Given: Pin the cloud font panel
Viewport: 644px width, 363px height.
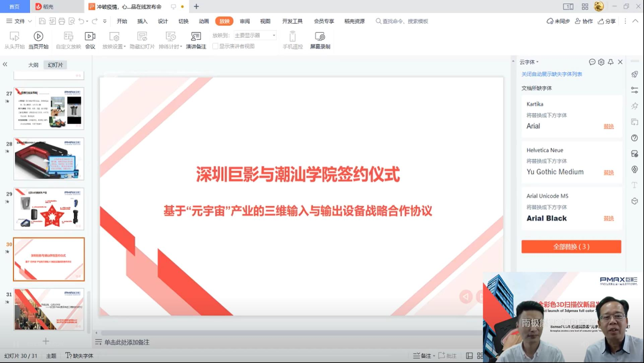Looking at the screenshot, I should coord(610,62).
